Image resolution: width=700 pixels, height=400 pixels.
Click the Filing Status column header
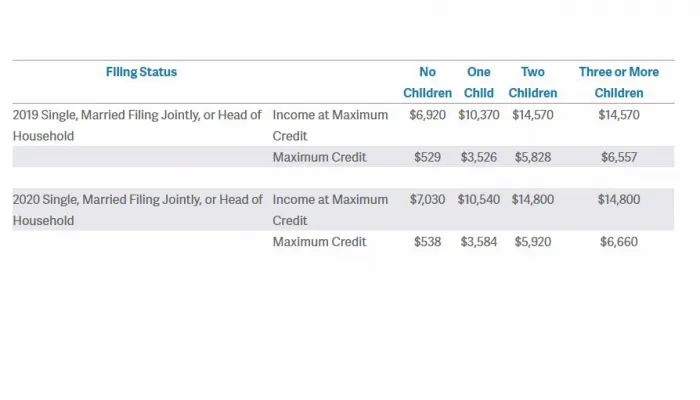tap(141, 72)
